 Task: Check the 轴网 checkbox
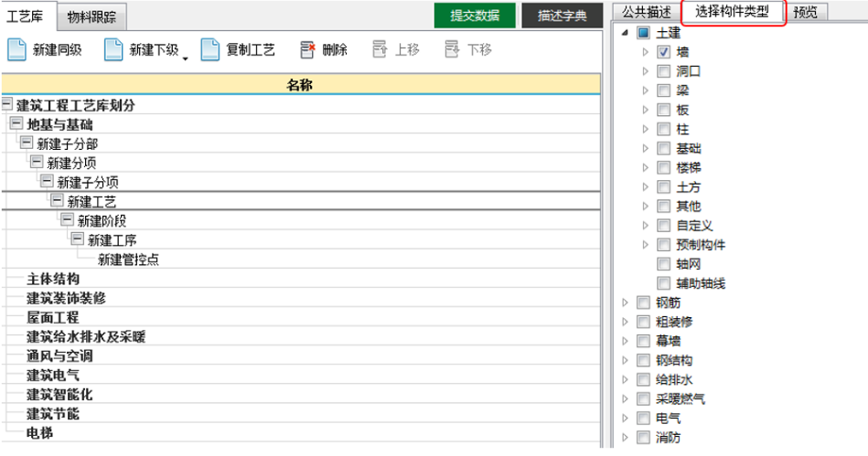coord(664,264)
